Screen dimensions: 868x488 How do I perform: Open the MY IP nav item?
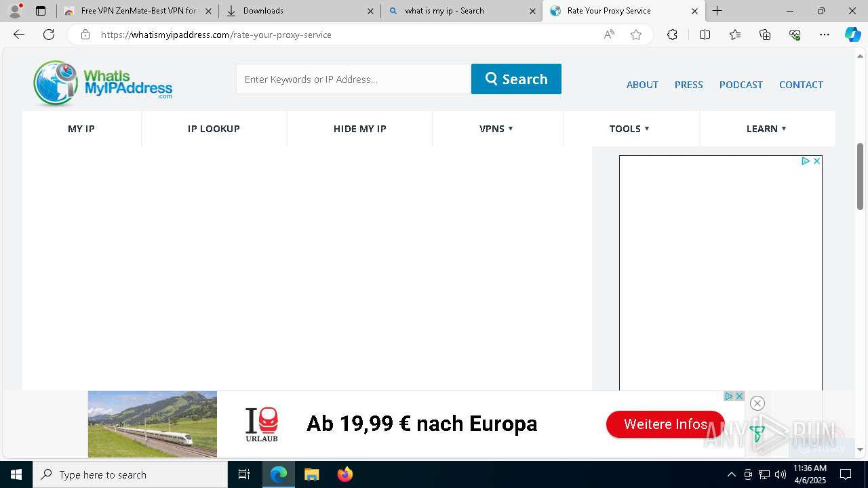(81, 129)
